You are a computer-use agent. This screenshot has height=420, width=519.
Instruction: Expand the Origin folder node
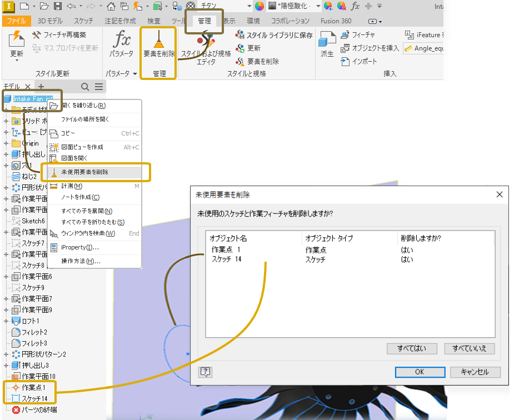(6, 143)
